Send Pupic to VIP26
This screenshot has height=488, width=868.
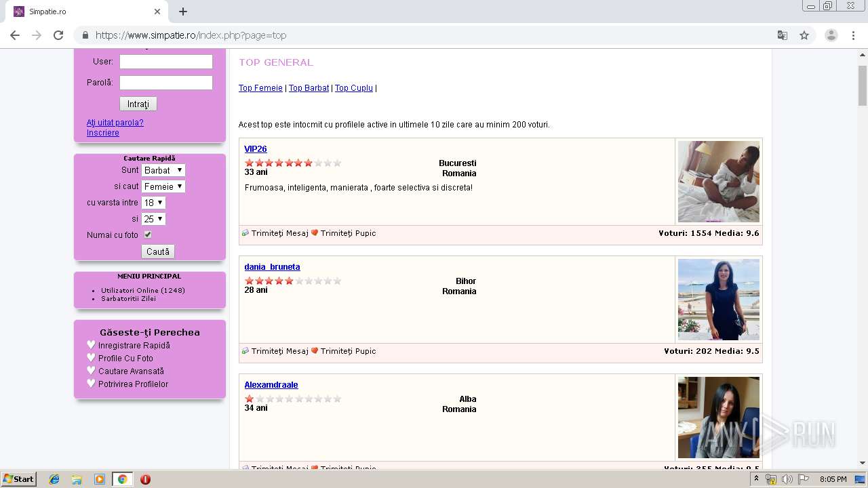pos(348,233)
